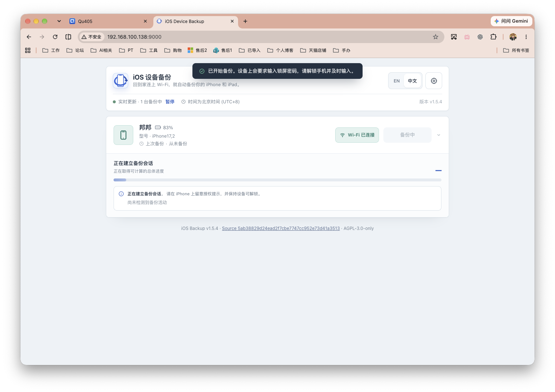Click the screenshot capture extension icon
Image resolution: width=555 pixels, height=392 pixels.
[454, 37]
